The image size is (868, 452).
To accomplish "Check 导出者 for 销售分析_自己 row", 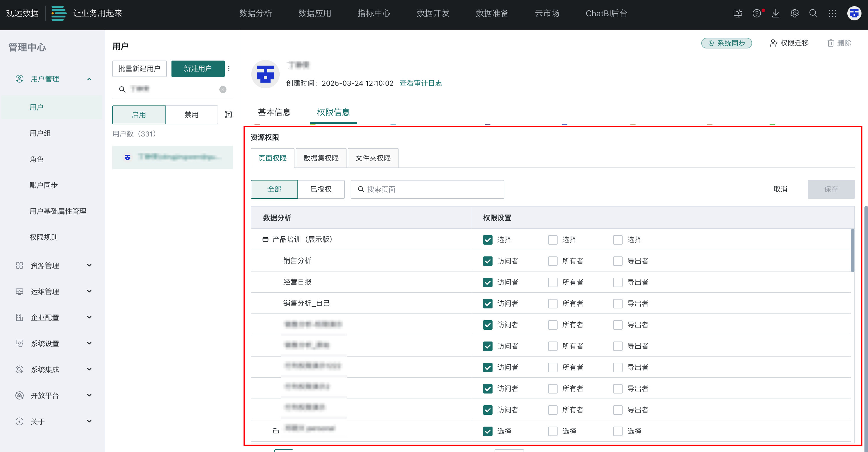I will point(618,303).
